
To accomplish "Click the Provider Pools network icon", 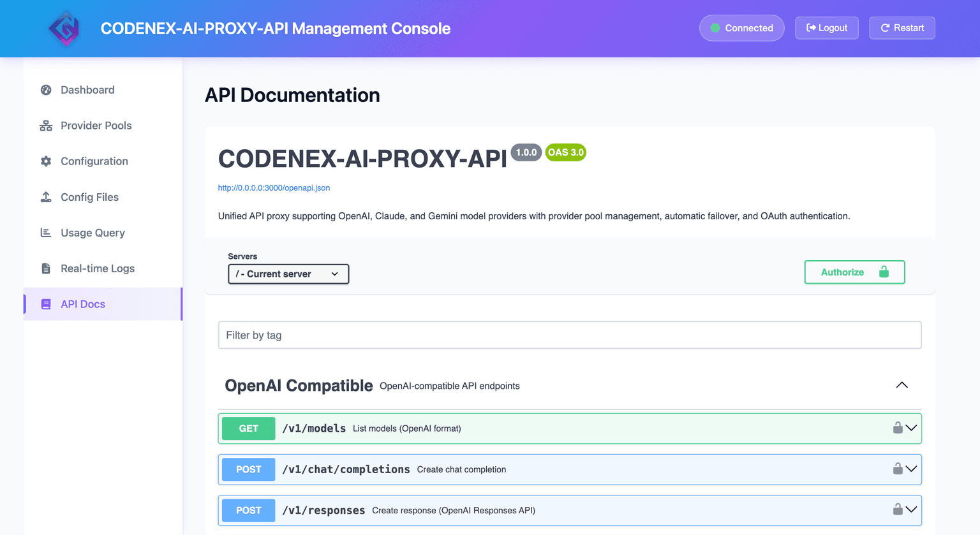I will (46, 126).
